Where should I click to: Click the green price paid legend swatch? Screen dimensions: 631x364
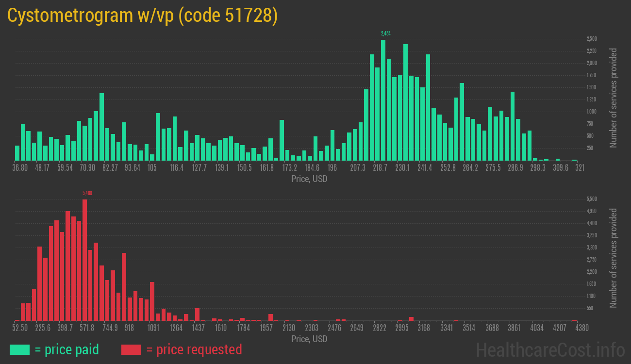(19, 349)
